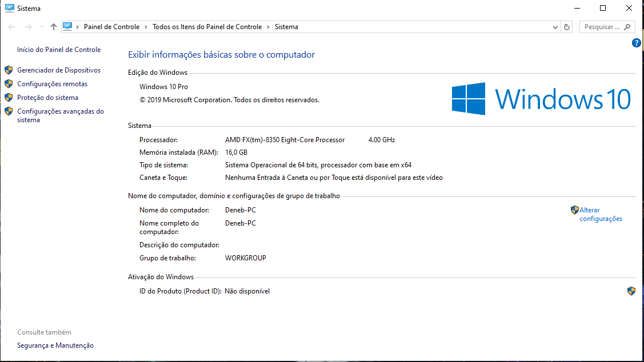Screen dimensions: 644x362
Task: Maximize the Sistema window
Action: tap(603, 8)
